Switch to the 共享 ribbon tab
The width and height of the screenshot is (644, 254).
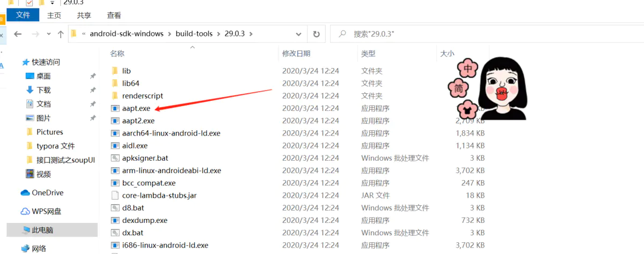tap(84, 16)
